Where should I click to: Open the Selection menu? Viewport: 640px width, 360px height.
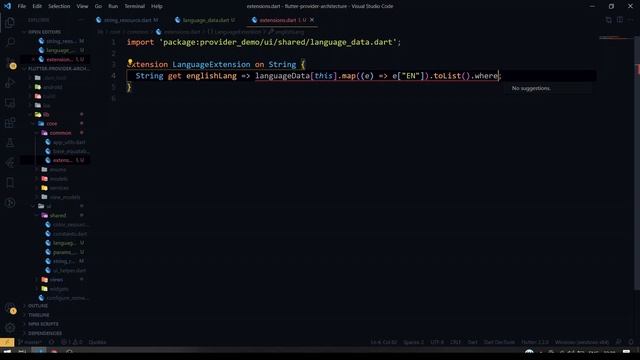pos(59,6)
